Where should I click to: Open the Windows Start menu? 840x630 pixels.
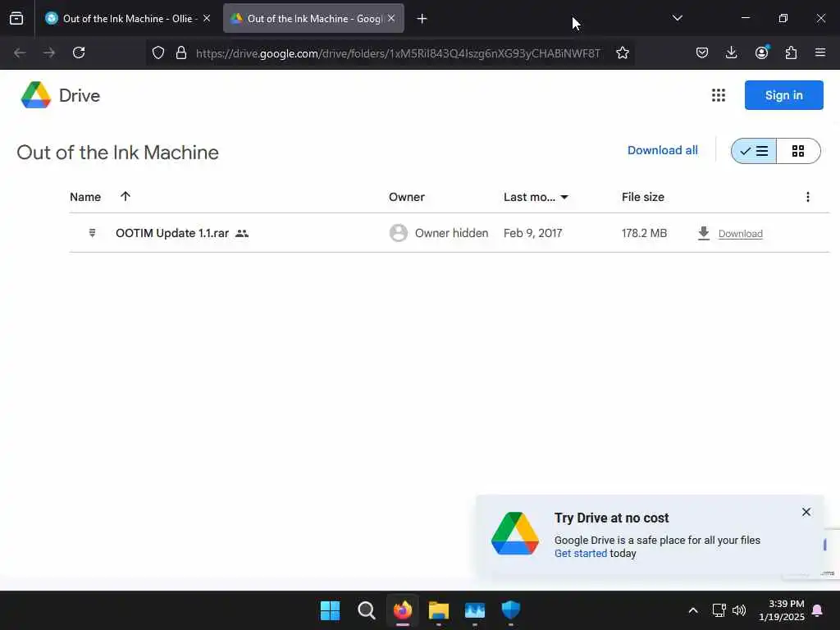click(330, 610)
